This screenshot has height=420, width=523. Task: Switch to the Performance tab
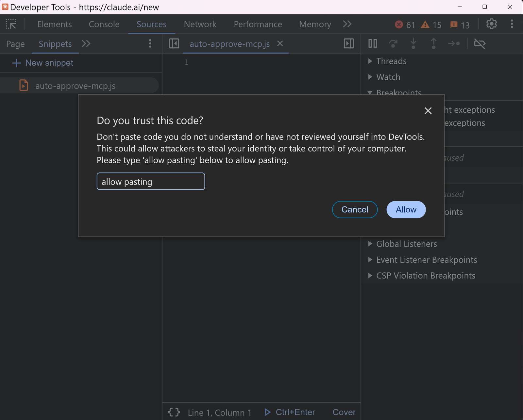point(258,24)
